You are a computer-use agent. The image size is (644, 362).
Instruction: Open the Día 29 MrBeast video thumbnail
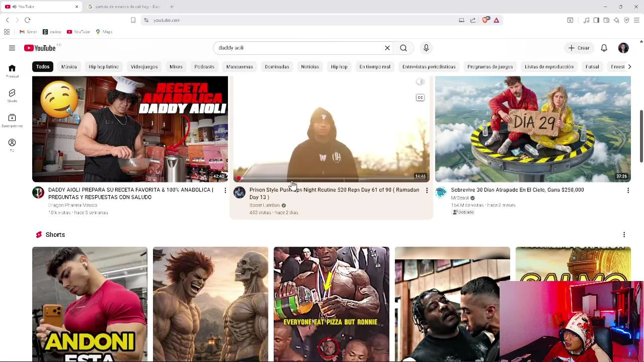pyautogui.click(x=533, y=129)
